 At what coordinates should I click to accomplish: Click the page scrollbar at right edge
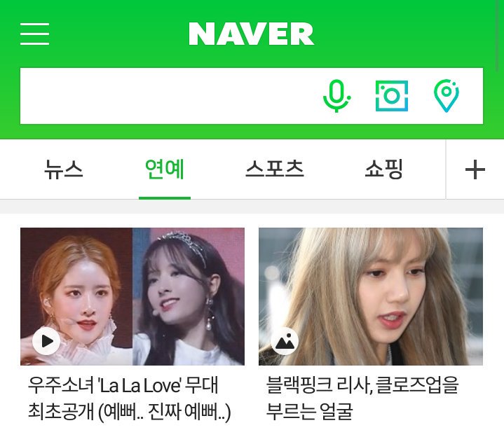(x=498, y=35)
